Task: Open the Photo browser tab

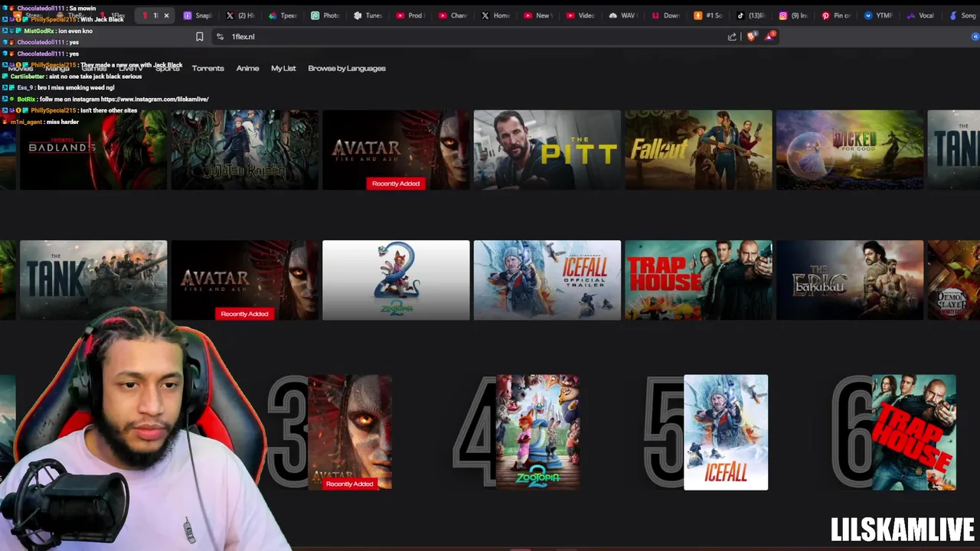Action: (x=325, y=15)
